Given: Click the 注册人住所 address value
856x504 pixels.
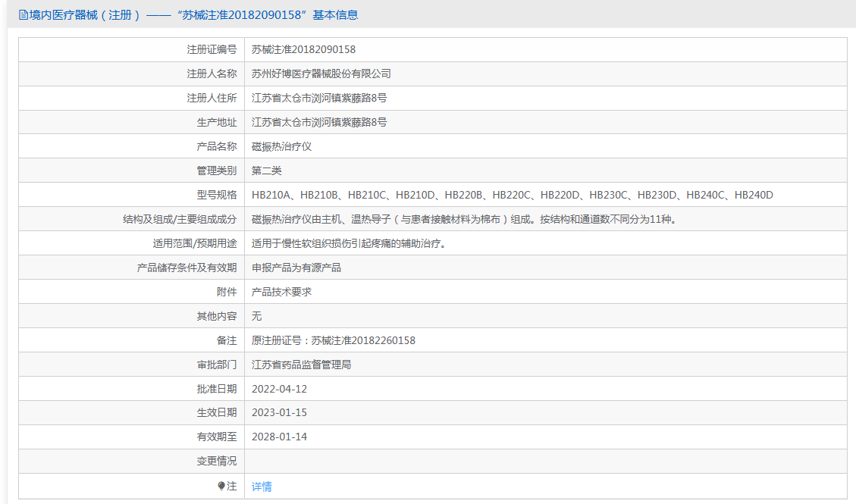Looking at the screenshot, I should [318, 99].
